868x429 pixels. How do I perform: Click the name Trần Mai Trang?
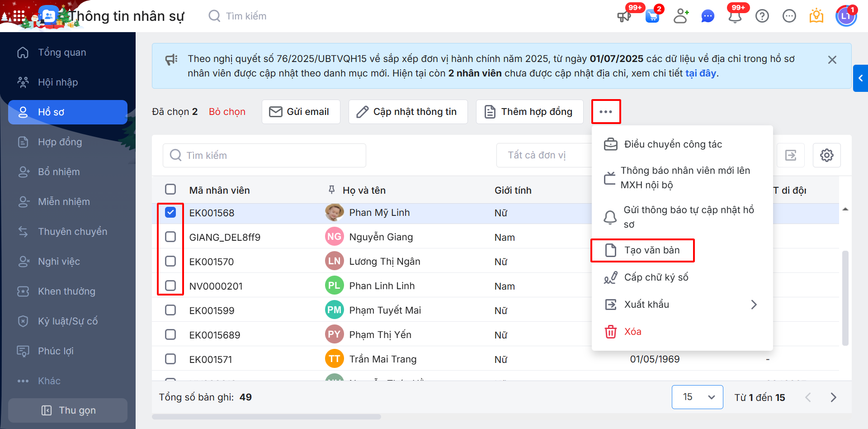pyautogui.click(x=383, y=359)
